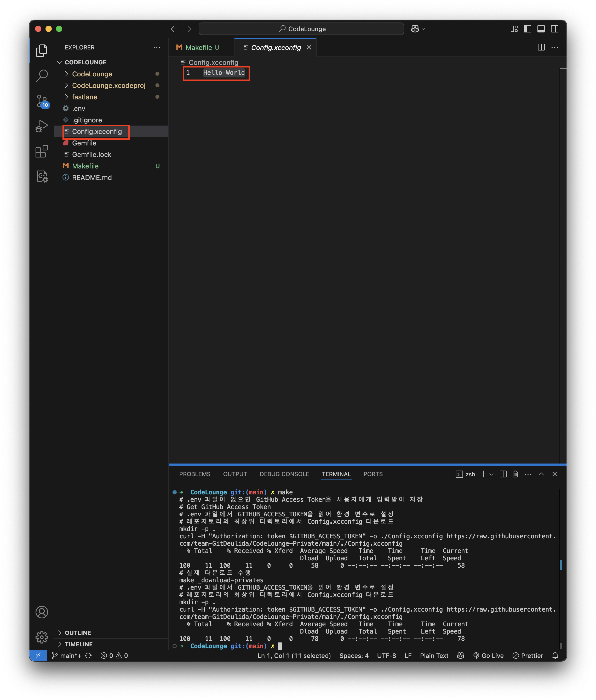Viewport: 596px width, 700px height.
Task: Open Explorer Views and More Actions menu
Action: tap(157, 47)
